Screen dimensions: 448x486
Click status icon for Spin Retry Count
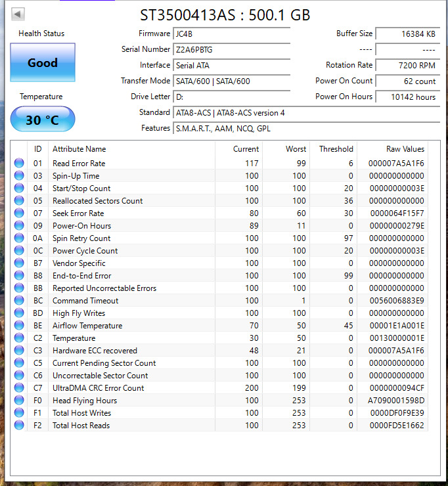(19, 238)
